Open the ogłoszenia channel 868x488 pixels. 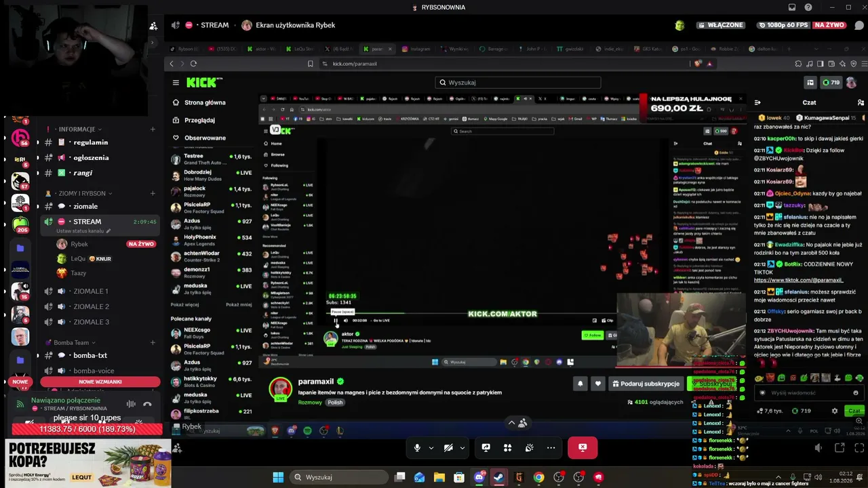[x=91, y=158]
